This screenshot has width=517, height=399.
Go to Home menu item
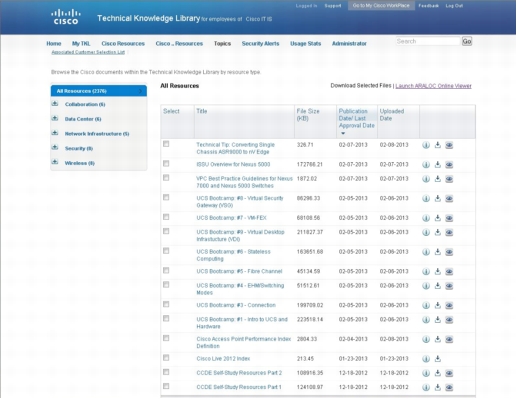[54, 44]
